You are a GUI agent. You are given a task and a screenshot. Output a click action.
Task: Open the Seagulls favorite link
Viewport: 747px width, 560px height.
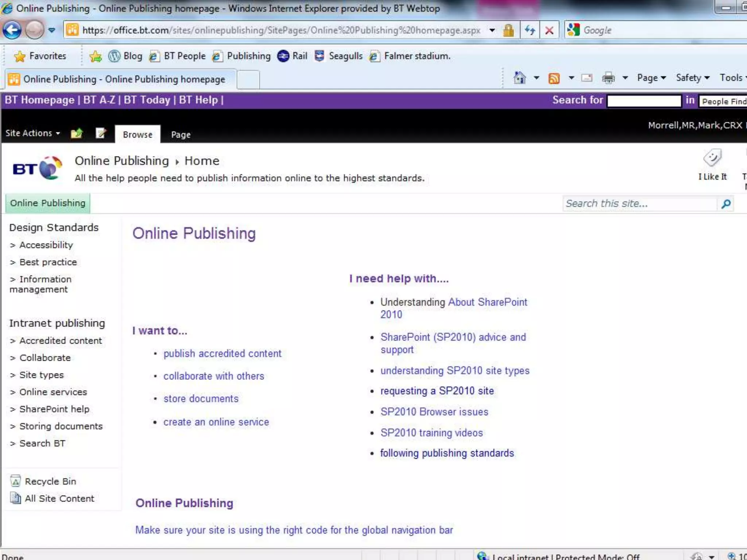click(x=338, y=56)
